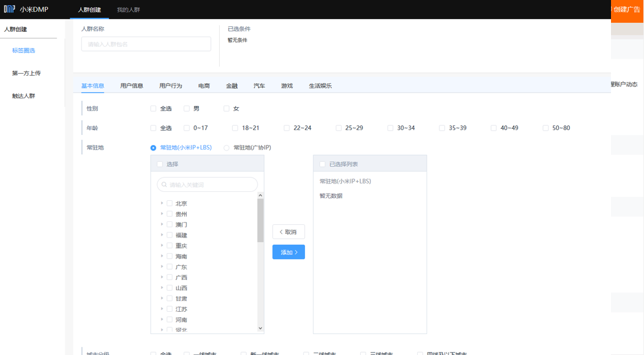Enable the 全选 checkbox for 年龄
Image resolution: width=644 pixels, height=355 pixels.
pos(153,128)
